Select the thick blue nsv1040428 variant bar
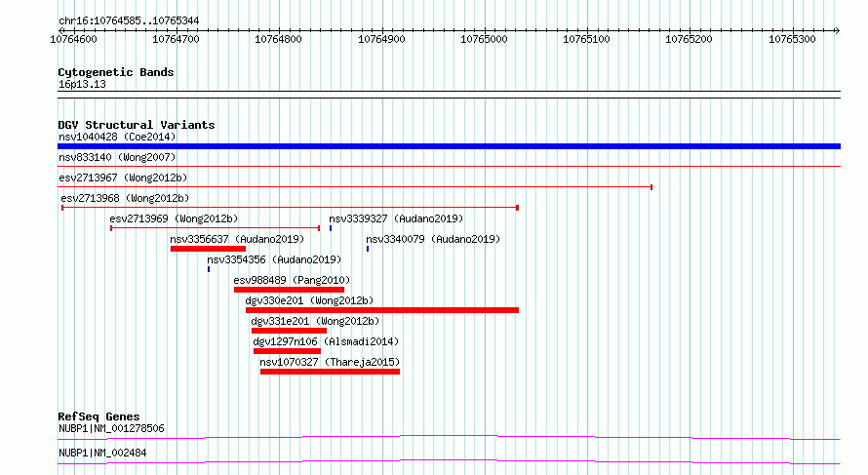Image resolution: width=868 pixels, height=475 pixels. point(449,146)
